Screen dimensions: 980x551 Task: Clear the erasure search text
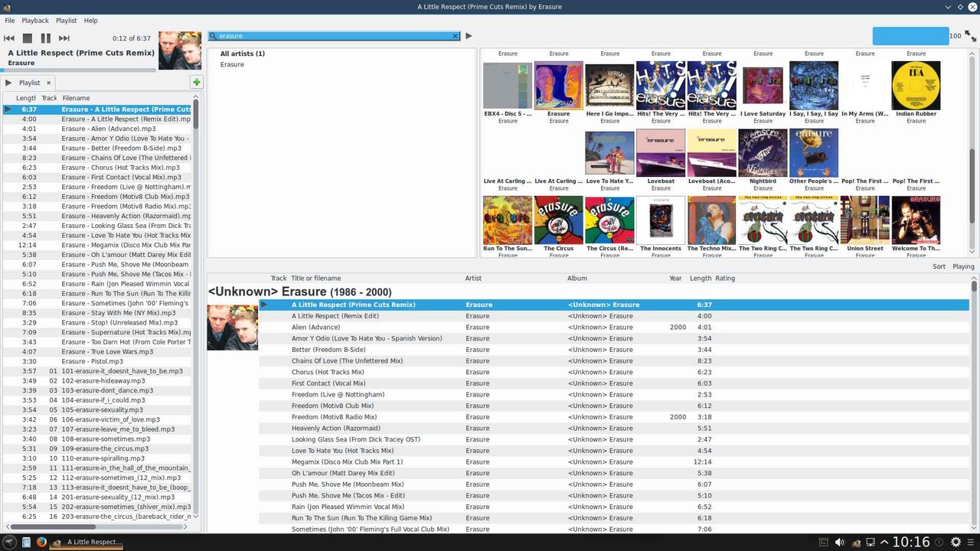click(456, 36)
